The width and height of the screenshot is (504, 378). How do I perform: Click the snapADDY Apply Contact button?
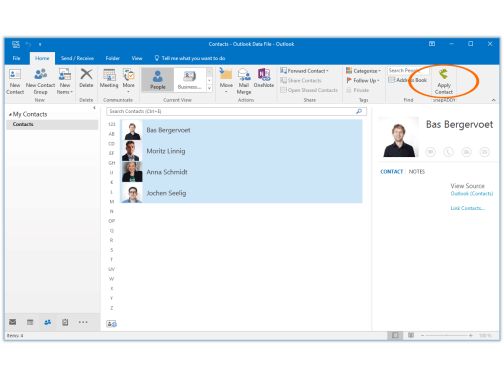pos(444,81)
